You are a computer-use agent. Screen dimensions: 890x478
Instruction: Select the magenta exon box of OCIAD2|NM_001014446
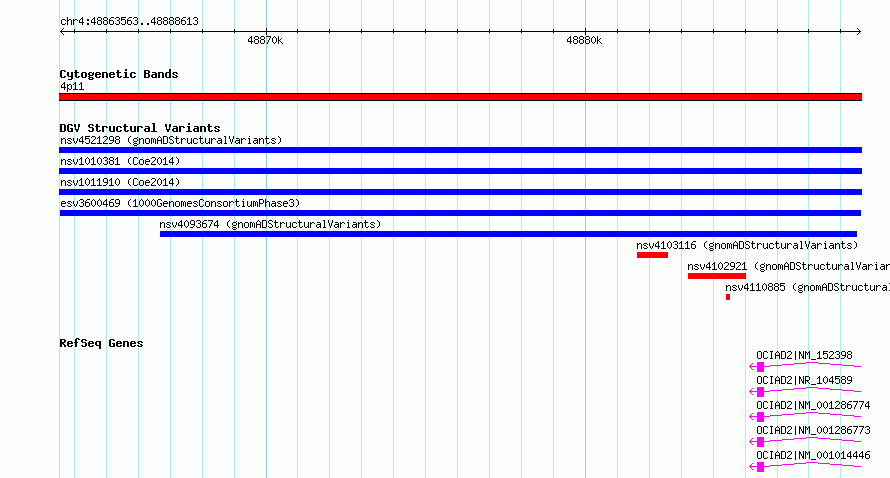[761, 467]
